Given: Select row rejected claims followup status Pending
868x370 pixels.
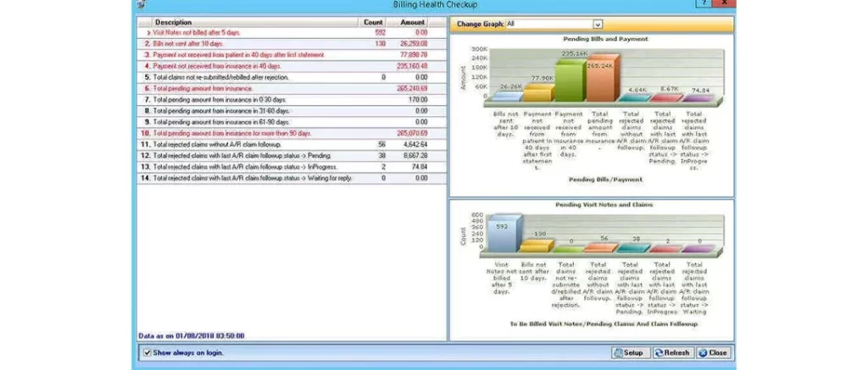Looking at the screenshot, I should (292, 156).
